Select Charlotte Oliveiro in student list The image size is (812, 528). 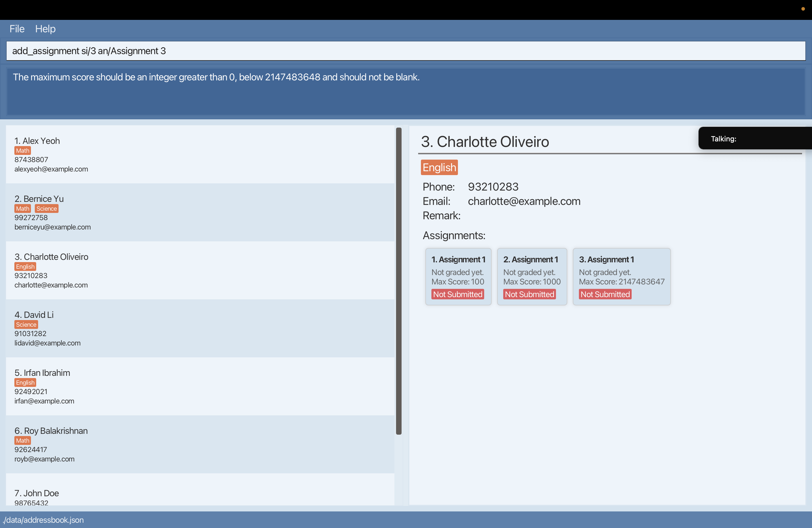coord(200,270)
